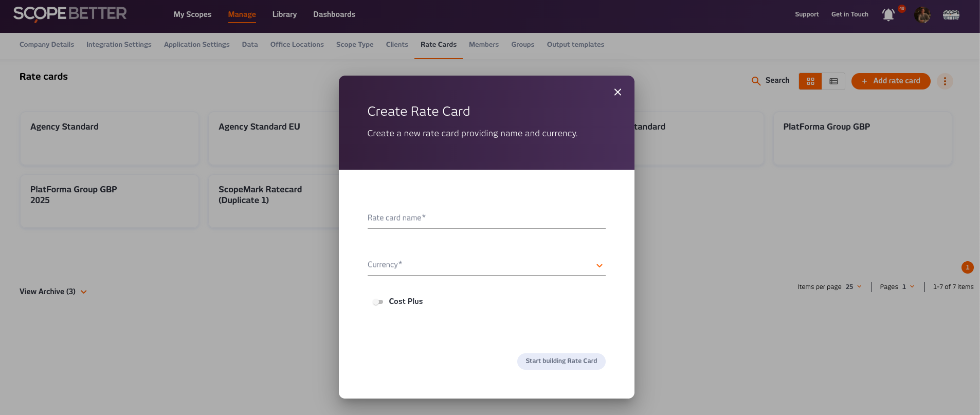Screen dimensions: 980x415
Task: Click Start building Rate Card button
Action: click(x=561, y=361)
